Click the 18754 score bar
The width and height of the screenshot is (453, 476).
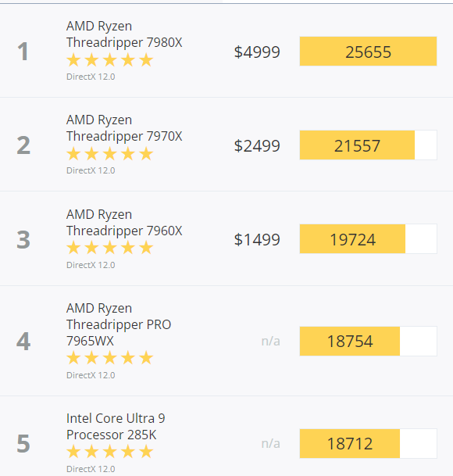tap(368, 342)
